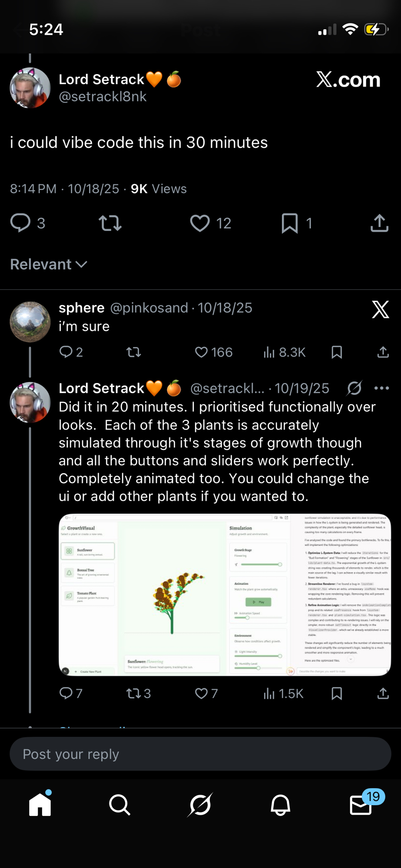Like the main post with 12 likes
Image resolution: width=401 pixels, height=868 pixels.
click(200, 223)
